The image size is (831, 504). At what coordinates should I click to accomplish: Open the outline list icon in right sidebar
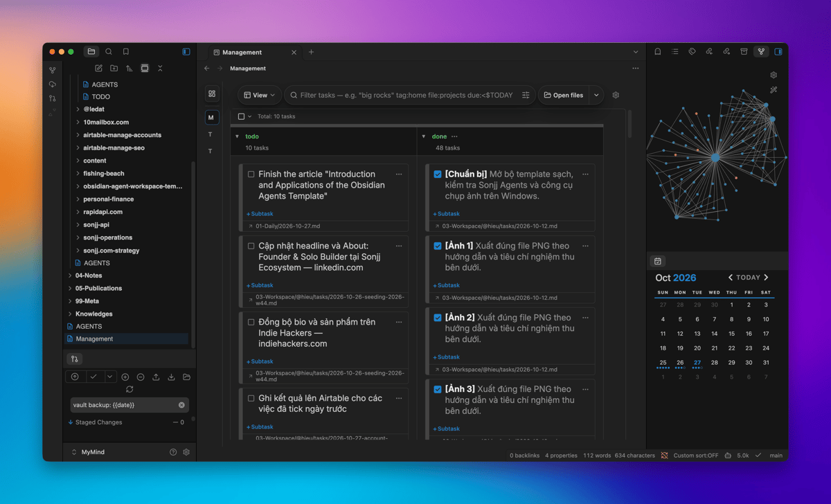coord(675,52)
